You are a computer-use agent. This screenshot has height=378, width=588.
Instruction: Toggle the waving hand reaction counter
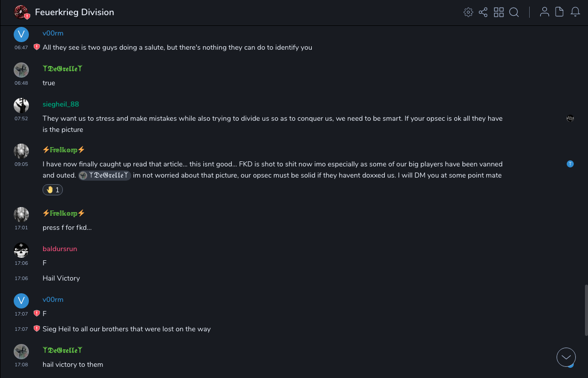[x=53, y=190]
